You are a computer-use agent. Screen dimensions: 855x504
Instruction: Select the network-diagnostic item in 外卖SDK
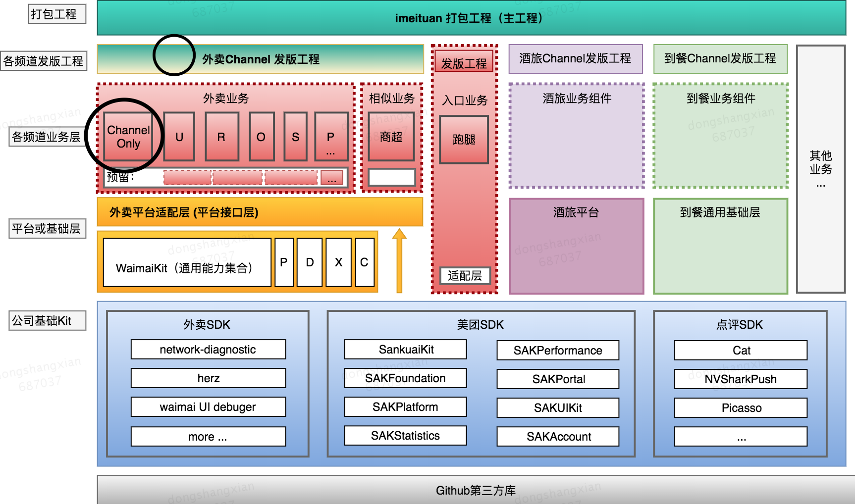[208, 349]
